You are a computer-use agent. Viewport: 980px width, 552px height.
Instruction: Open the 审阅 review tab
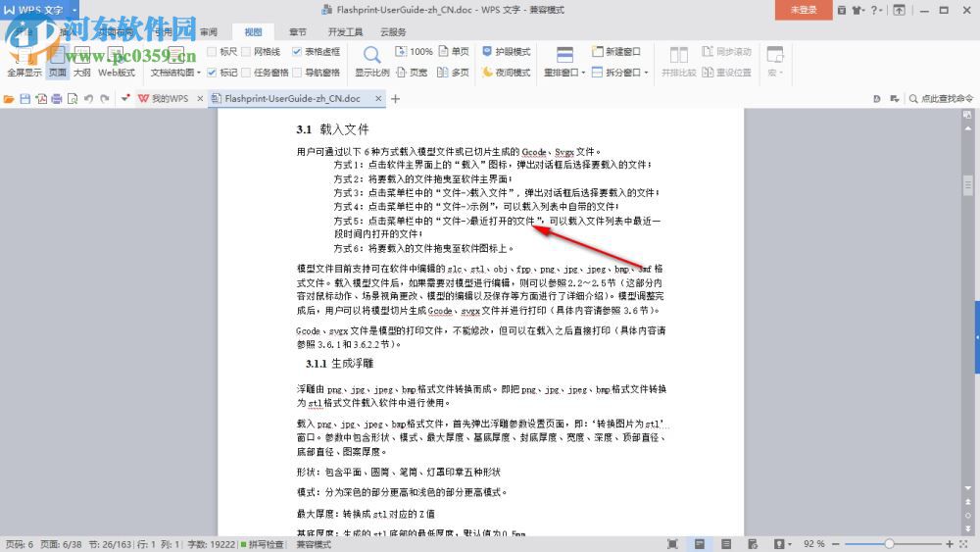click(209, 32)
